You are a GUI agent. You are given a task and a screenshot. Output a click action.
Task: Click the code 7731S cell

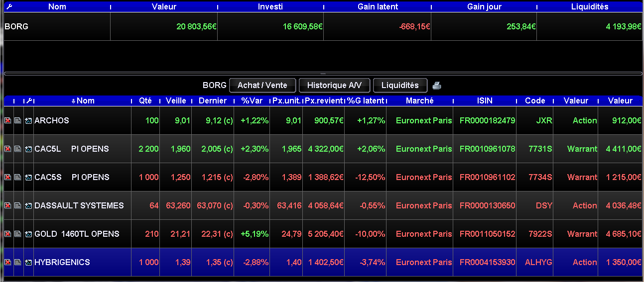[535, 149]
